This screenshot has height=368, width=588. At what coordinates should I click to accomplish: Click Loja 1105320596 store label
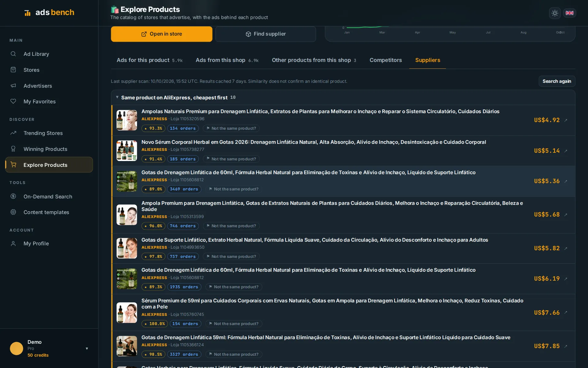[x=187, y=119]
